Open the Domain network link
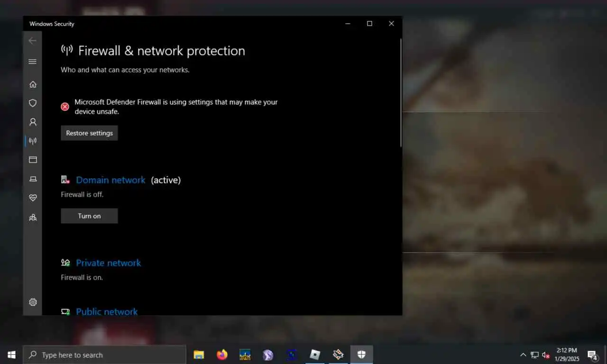This screenshot has width=607, height=364. (x=110, y=180)
